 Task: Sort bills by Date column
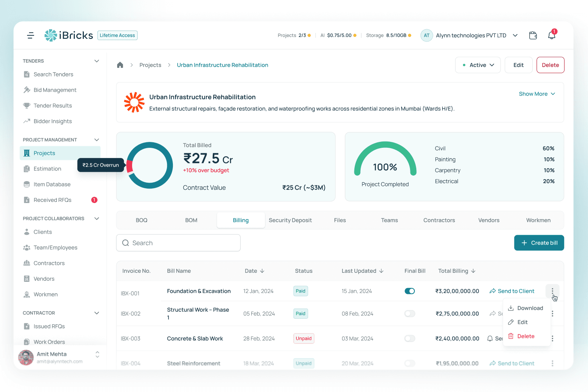(x=255, y=271)
